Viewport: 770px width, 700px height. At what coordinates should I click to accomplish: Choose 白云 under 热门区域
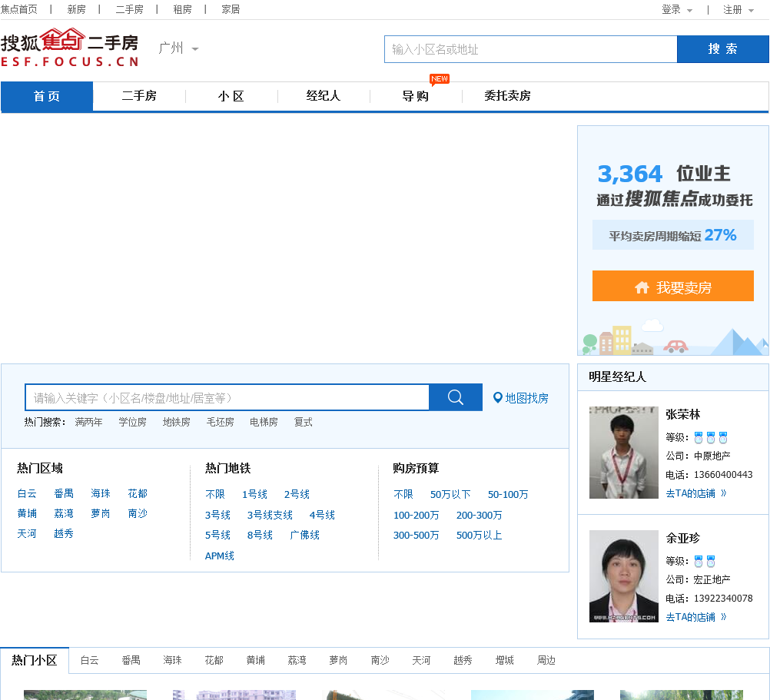(27, 494)
